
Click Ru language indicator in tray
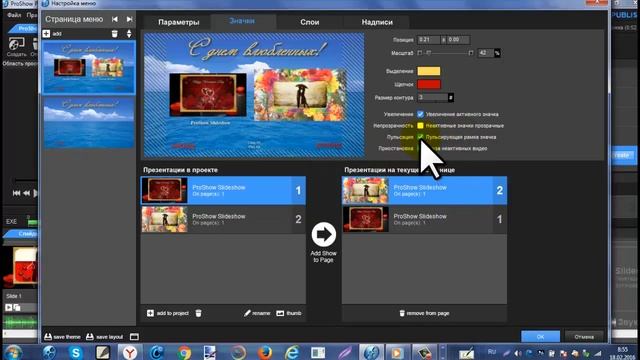coord(492,352)
